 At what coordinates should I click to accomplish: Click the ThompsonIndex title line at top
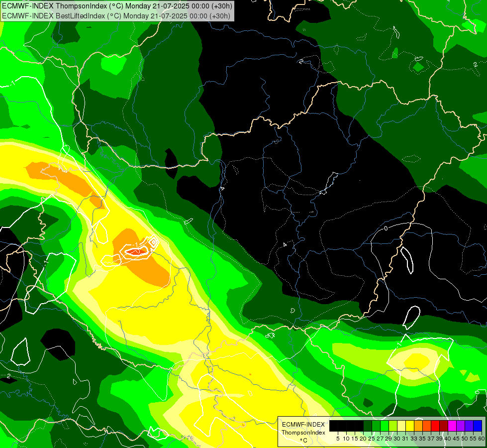117,6
